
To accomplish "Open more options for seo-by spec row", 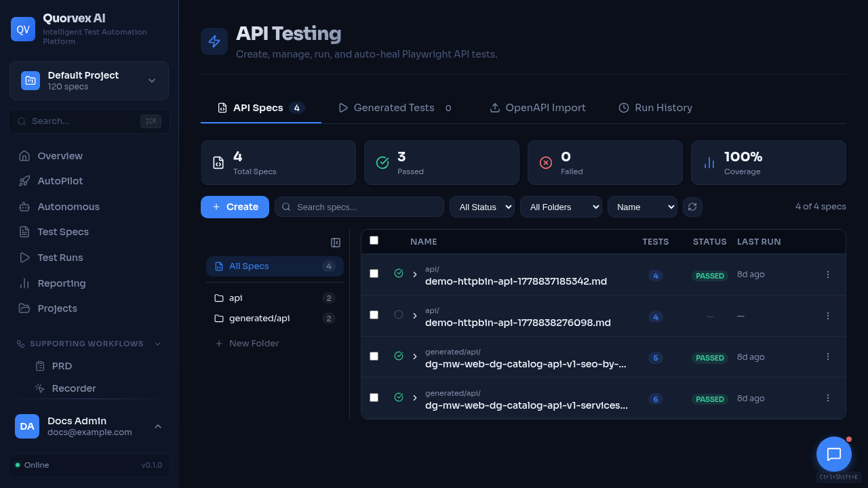I will [827, 357].
